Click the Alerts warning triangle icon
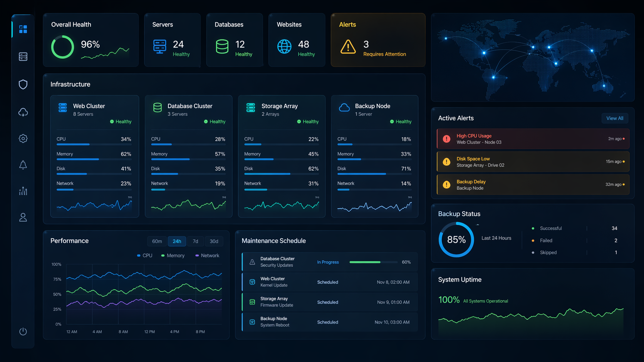The image size is (644, 362). [x=348, y=47]
